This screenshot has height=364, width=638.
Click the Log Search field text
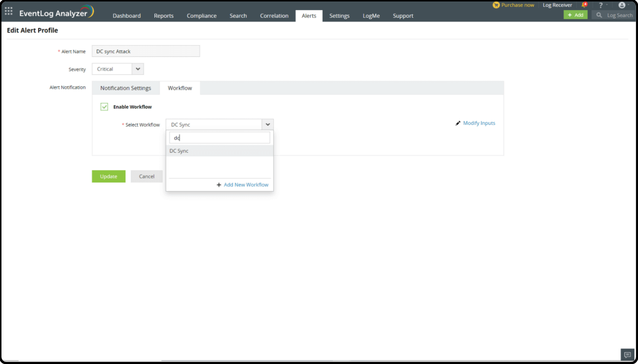(x=620, y=16)
